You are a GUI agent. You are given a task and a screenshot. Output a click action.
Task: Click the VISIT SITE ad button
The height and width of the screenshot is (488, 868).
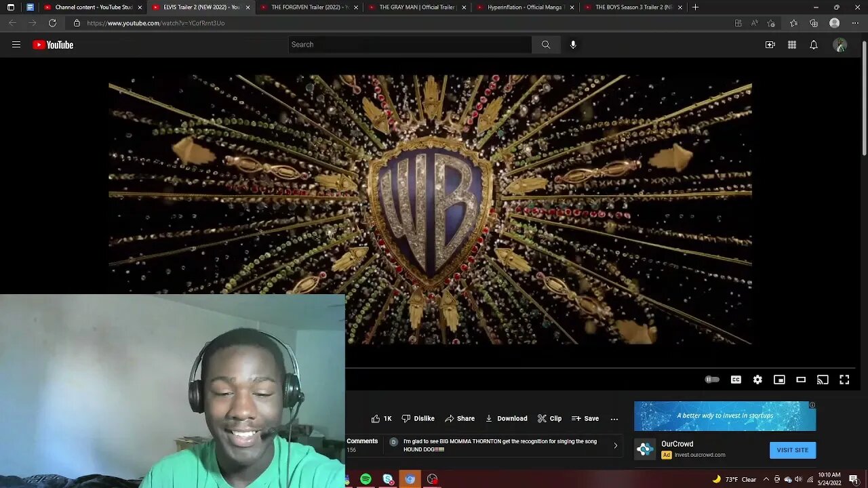(x=793, y=450)
